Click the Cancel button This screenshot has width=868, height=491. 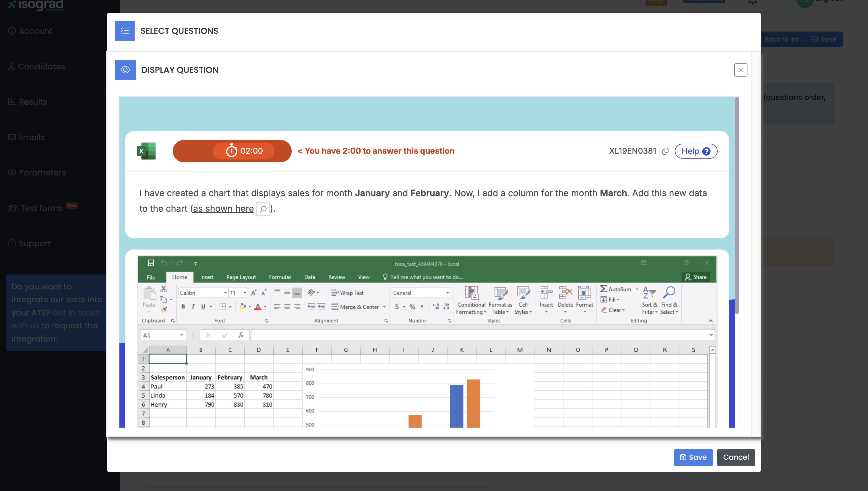tap(736, 457)
